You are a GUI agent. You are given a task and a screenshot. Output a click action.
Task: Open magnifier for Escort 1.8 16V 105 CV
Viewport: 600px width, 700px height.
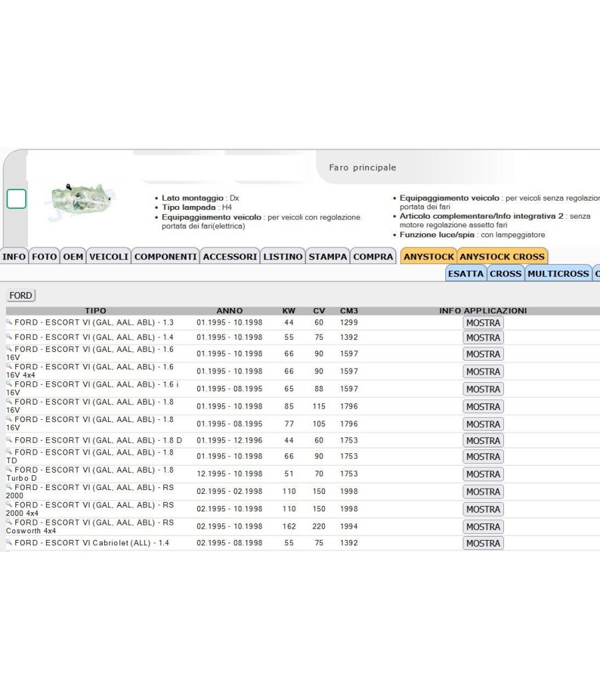[x=9, y=418]
